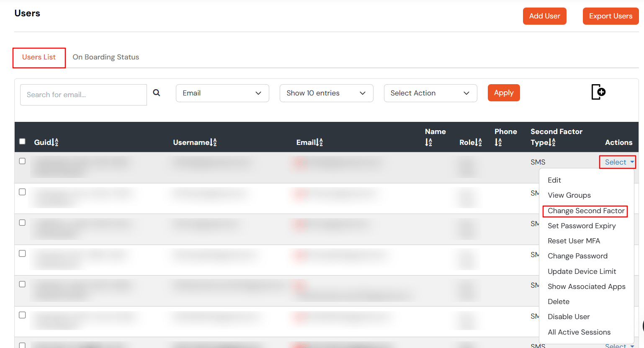Choose Disable User menu entry
This screenshot has width=644, height=348.
pyautogui.click(x=569, y=317)
